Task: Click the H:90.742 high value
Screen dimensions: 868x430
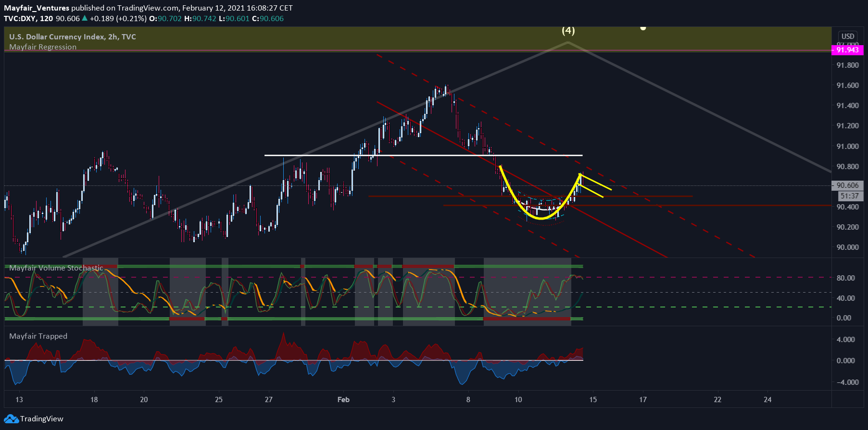Action: (200, 19)
